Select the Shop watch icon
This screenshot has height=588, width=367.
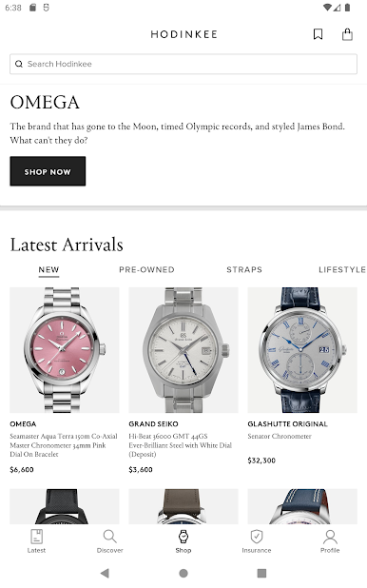(183, 537)
